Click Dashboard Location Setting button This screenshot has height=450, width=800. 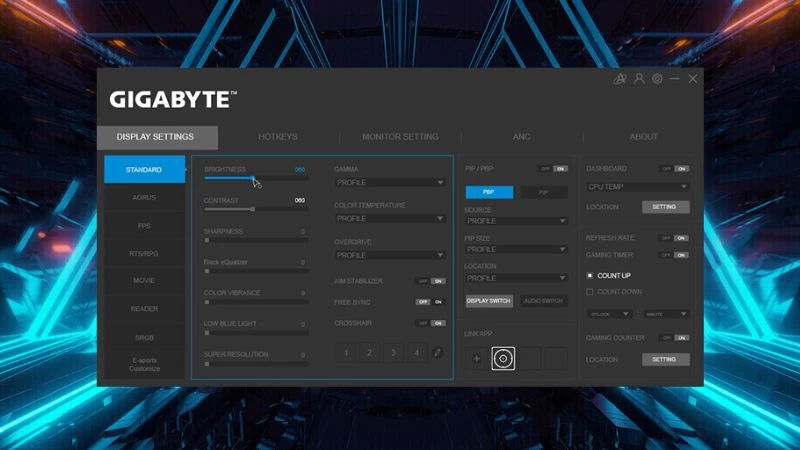tap(665, 207)
